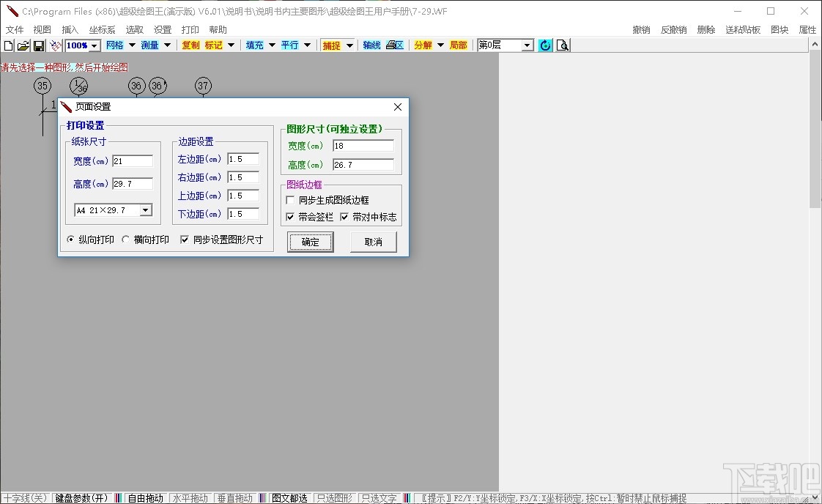
Task: Open the A4 21×29.7 paper size dropdown
Action: (145, 210)
